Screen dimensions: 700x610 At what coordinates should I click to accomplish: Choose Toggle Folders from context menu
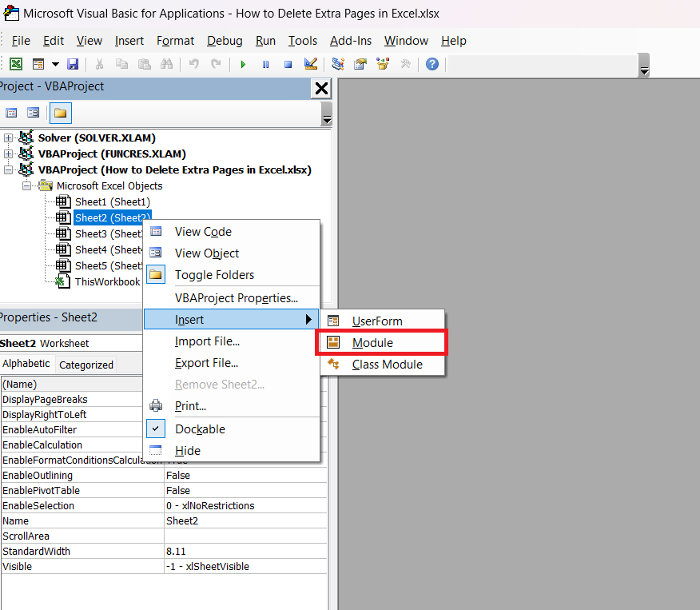[x=232, y=275]
